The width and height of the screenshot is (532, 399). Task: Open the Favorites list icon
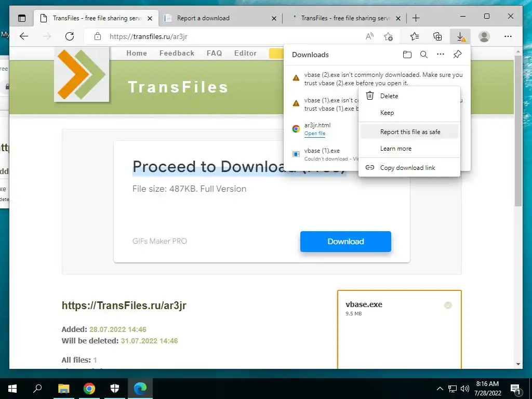tap(414, 36)
